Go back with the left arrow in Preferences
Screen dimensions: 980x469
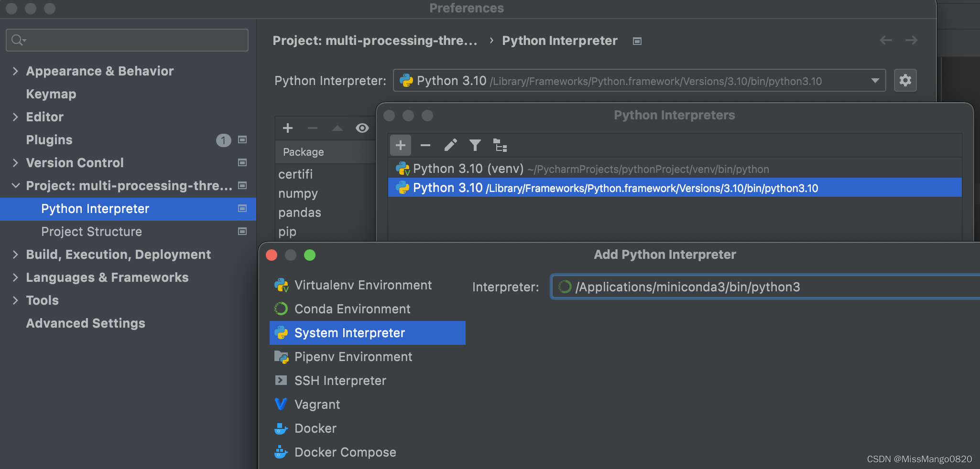[x=886, y=41]
